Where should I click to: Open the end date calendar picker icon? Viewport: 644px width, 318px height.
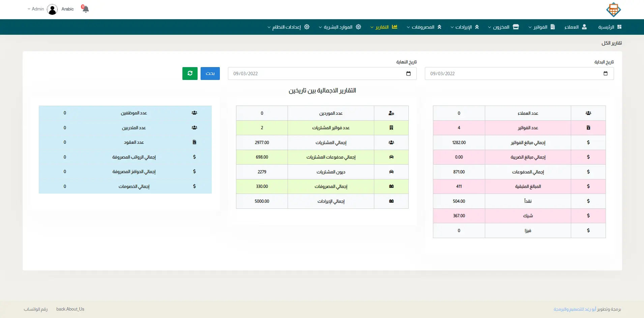pyautogui.click(x=408, y=74)
